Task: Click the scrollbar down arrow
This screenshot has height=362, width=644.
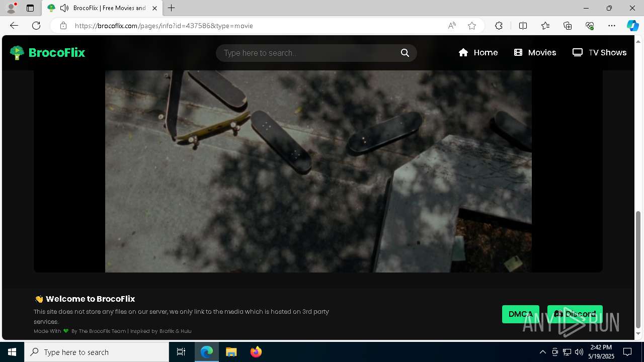Action: click(638, 334)
